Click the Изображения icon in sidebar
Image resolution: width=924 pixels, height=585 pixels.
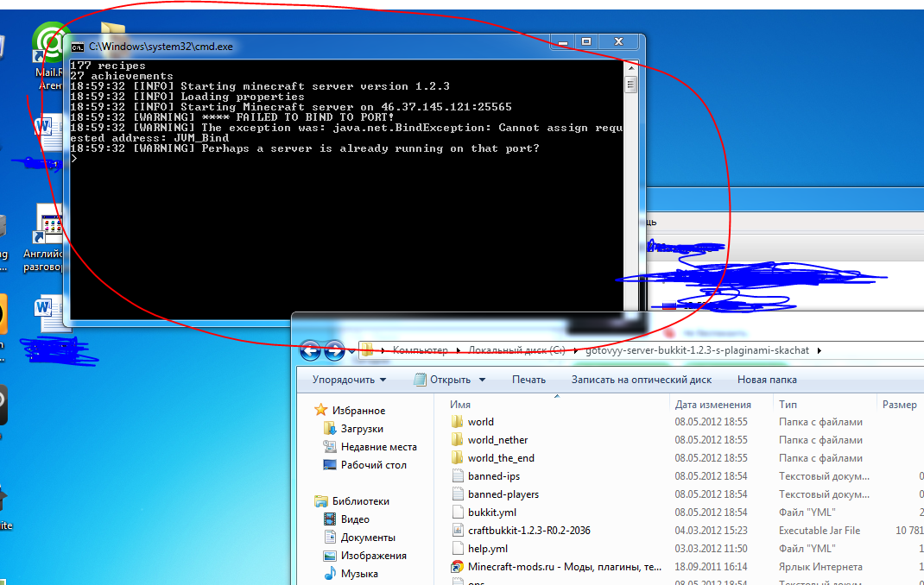(330, 556)
